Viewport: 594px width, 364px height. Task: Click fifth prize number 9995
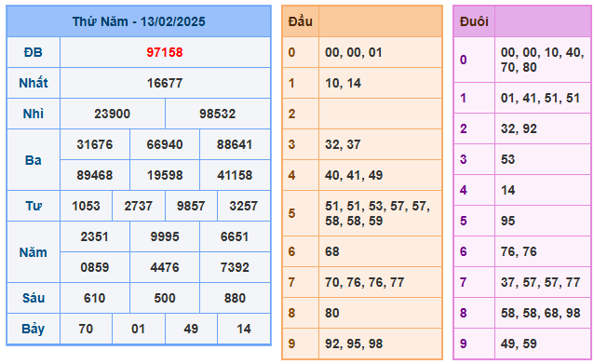(165, 236)
